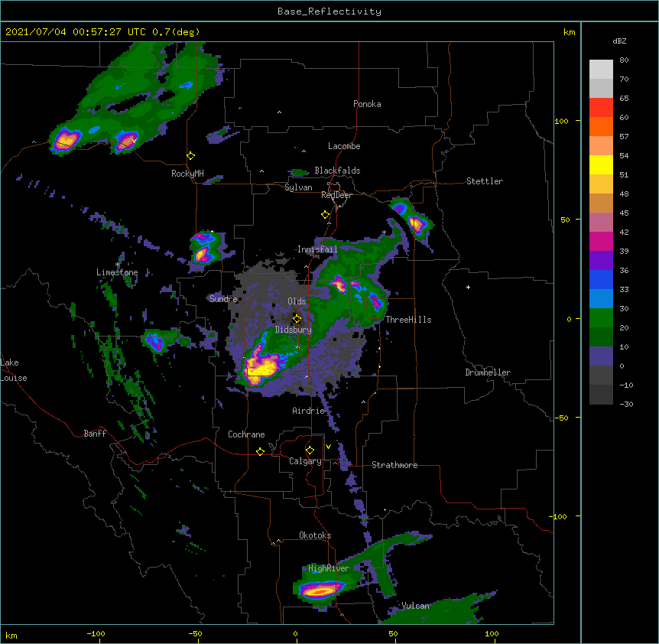Viewport: 659px width, 644px height.
Task: Select the Limestone label
Action: click(x=117, y=272)
